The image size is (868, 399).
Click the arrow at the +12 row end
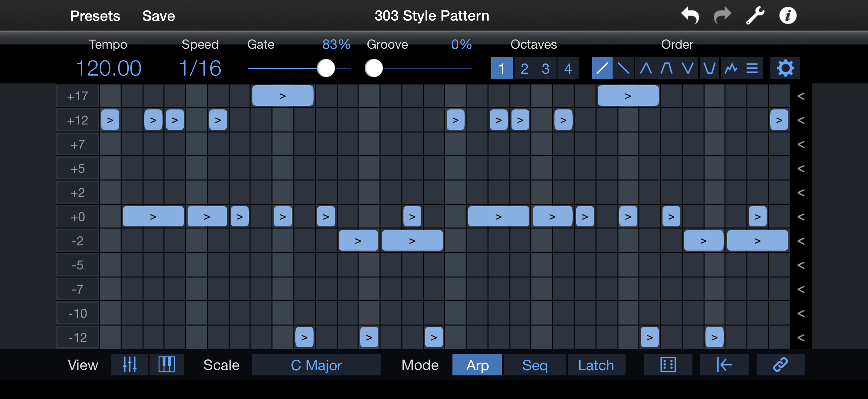coord(801,120)
